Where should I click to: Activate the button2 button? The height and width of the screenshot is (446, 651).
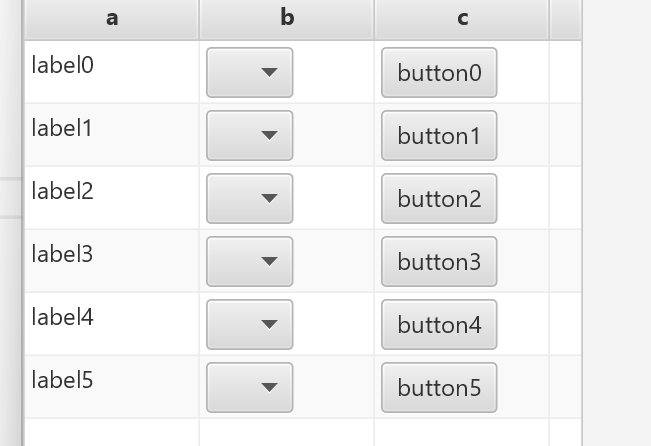click(439, 199)
